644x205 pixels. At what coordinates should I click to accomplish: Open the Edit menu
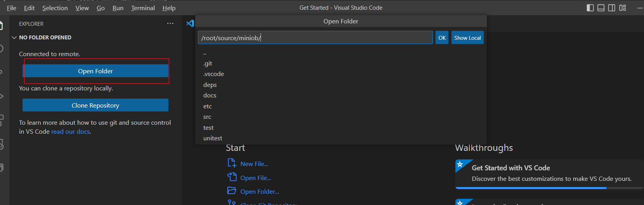pos(29,8)
